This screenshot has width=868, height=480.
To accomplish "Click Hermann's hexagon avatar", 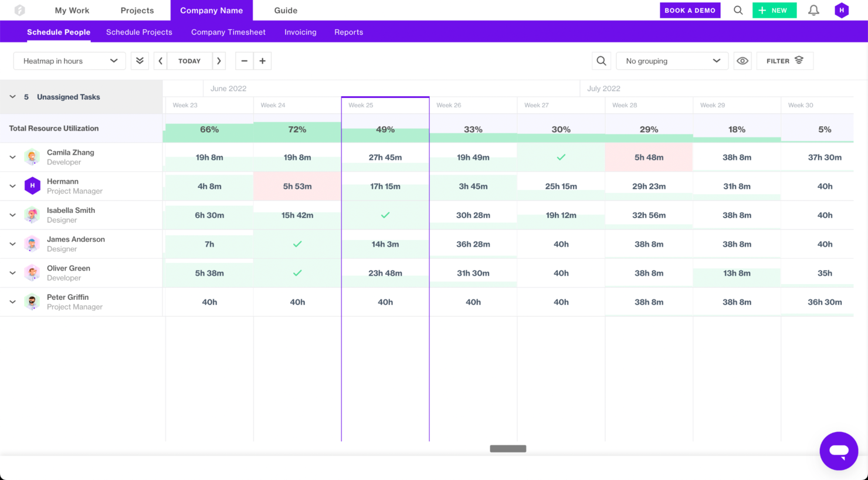I will pos(32,186).
